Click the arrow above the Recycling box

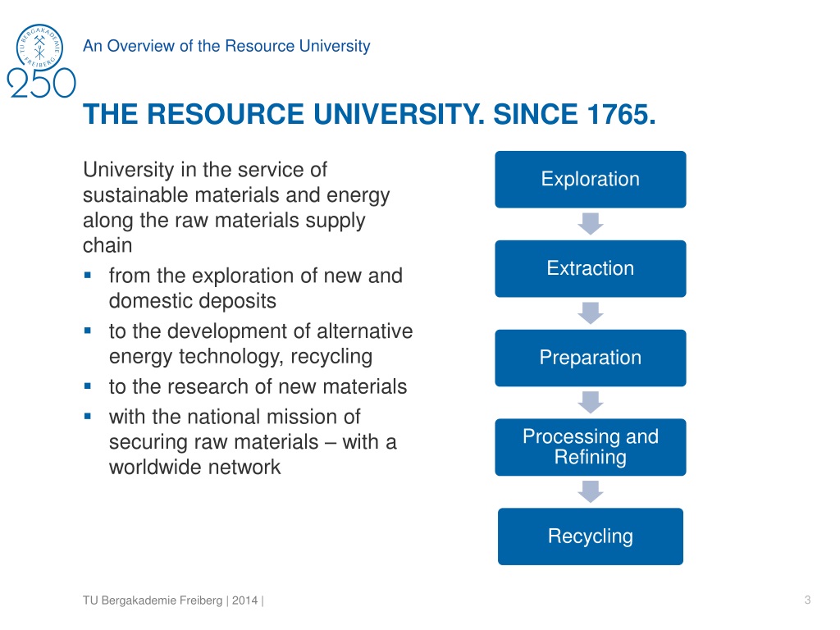(x=591, y=492)
